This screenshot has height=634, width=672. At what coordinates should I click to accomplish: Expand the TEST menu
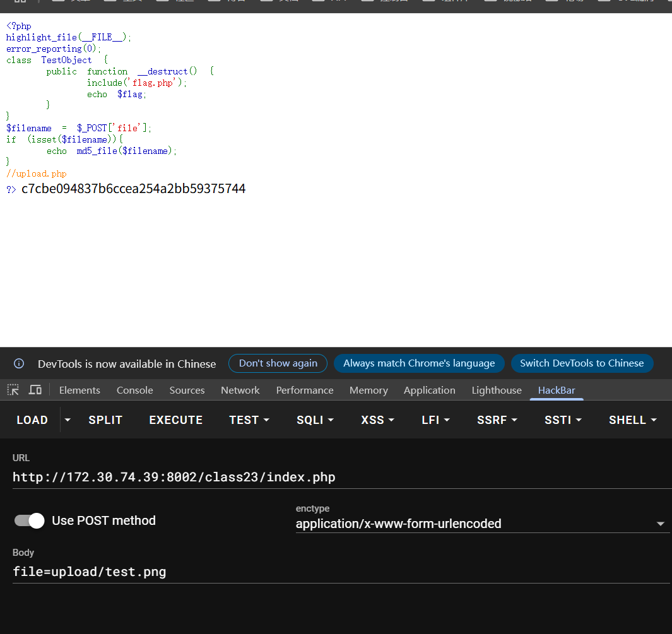click(x=249, y=420)
